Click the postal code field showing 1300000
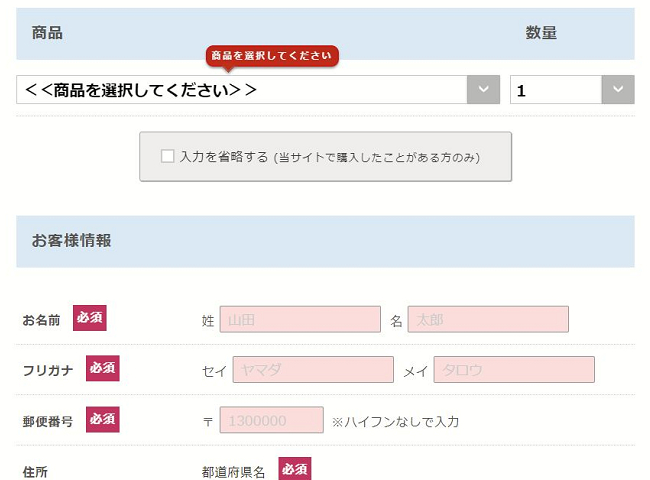Viewport: 650px width, 480px height. (x=271, y=420)
